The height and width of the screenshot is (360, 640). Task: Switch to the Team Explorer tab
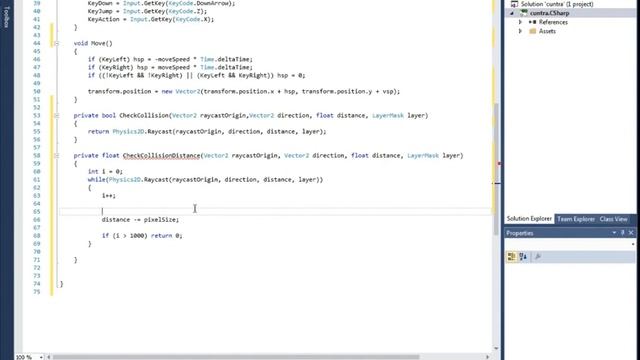pos(576,219)
